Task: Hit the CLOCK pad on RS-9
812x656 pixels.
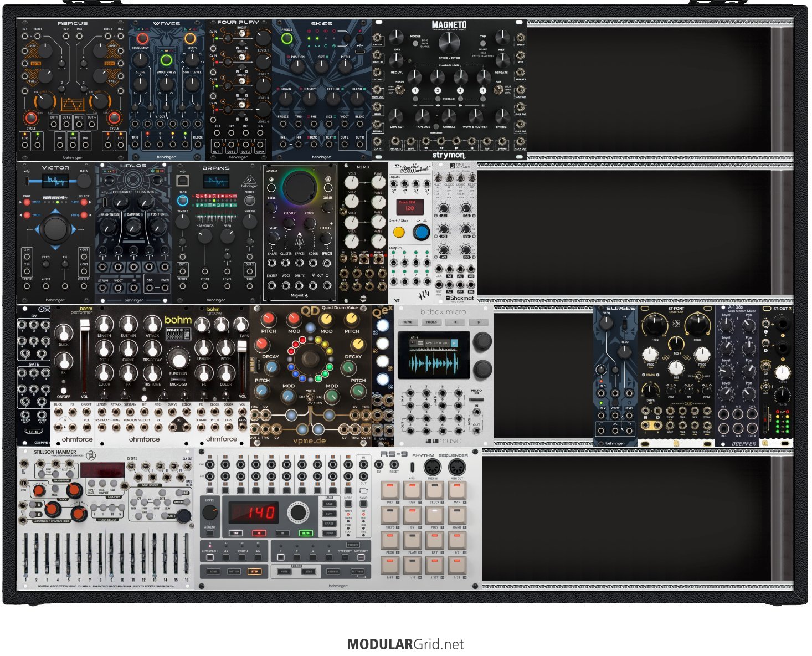Action: click(434, 490)
